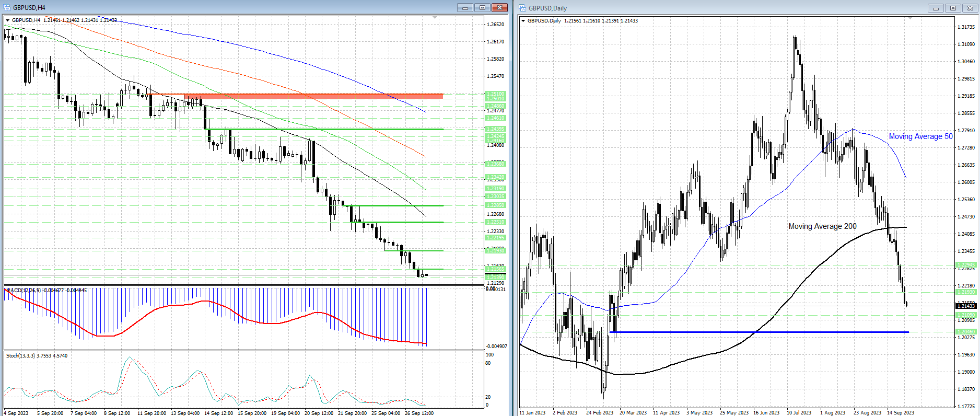Click the Daily chart shift triangle marker

pyautogui.click(x=910, y=18)
